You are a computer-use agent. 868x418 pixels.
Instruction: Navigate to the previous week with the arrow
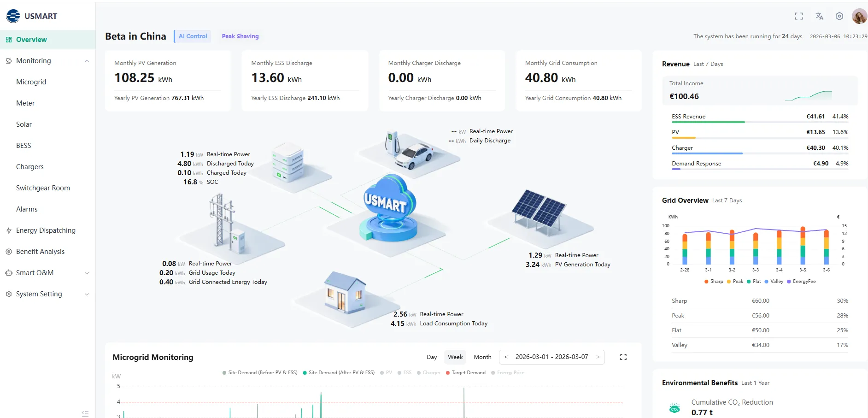pos(506,357)
